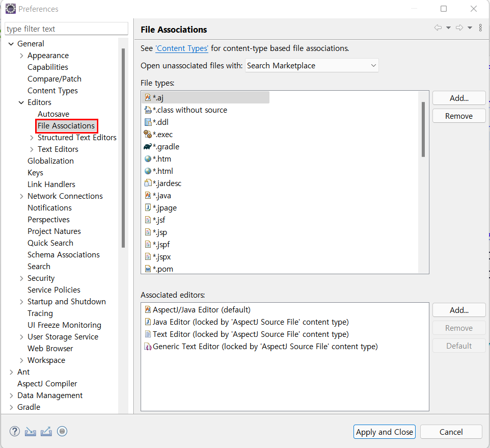
Task: Select the *.html file type
Action: [x=158, y=171]
